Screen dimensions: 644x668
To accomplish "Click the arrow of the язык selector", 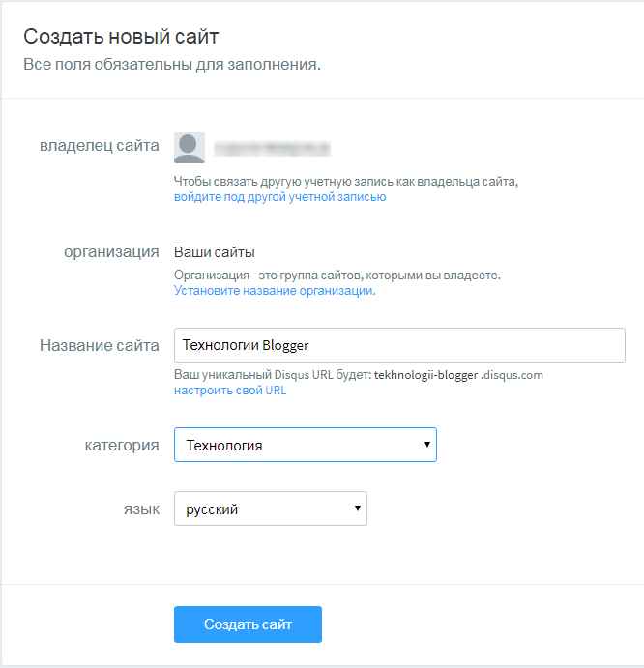I will (x=357, y=508).
